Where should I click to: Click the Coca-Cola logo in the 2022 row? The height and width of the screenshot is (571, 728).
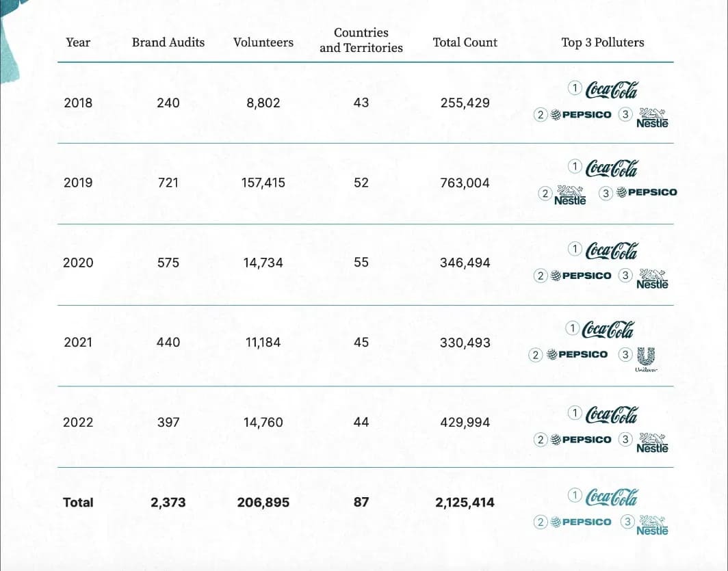coord(612,414)
